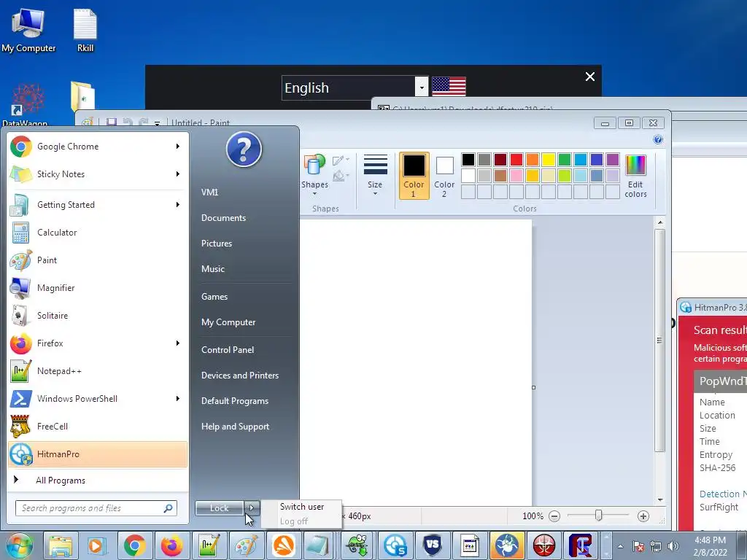Launch Calculator from the Start menu
747x560 pixels.
click(x=98, y=233)
